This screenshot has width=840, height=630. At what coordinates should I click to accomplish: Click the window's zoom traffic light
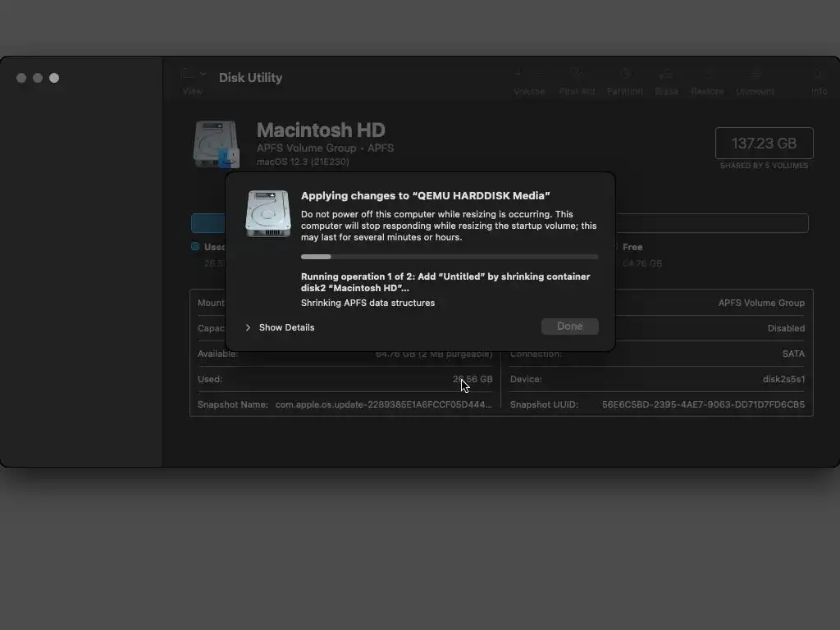pyautogui.click(x=54, y=78)
